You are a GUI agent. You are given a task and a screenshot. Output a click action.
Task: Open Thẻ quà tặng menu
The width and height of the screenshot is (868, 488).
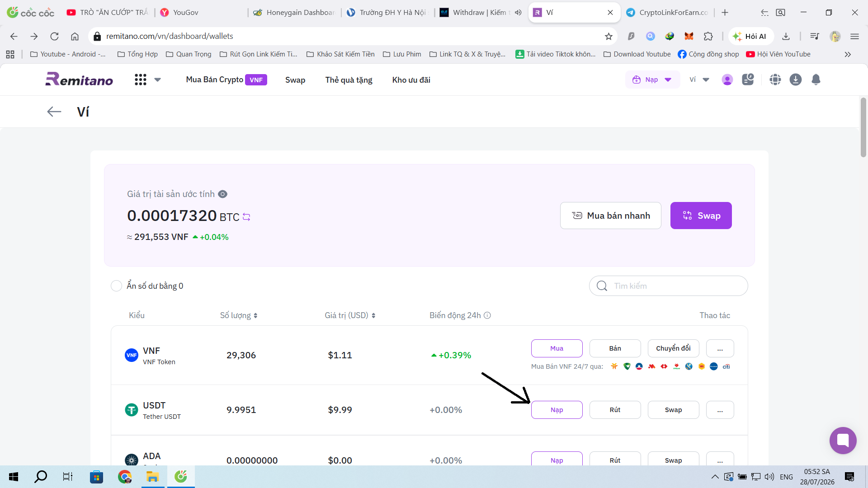[349, 80]
